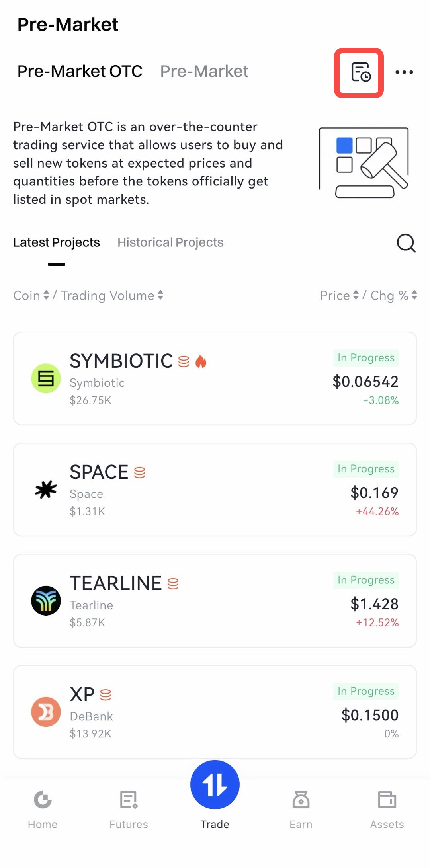Viewport: 430px width, 868px height.
Task: Open the Assets wallet icon
Action: click(387, 800)
